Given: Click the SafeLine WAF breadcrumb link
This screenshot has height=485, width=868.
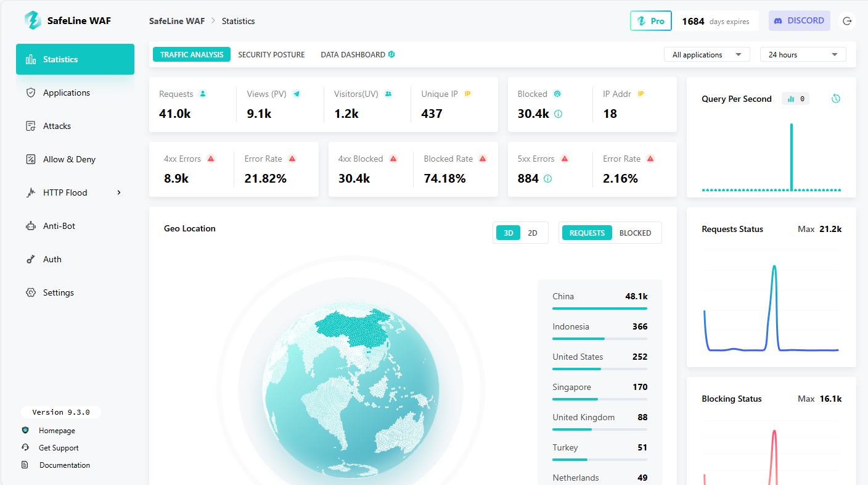Looking at the screenshot, I should click(x=177, y=21).
